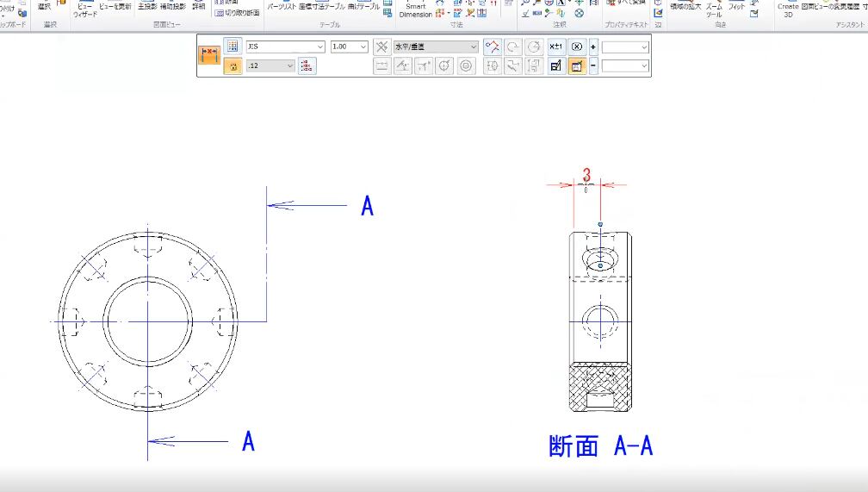Click the crossed-lines icon beside the scale box
The image size is (868, 492).
click(381, 47)
